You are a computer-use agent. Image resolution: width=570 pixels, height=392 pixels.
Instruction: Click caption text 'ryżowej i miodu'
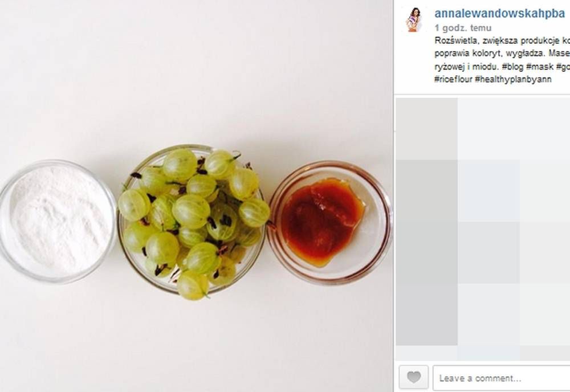467,67
